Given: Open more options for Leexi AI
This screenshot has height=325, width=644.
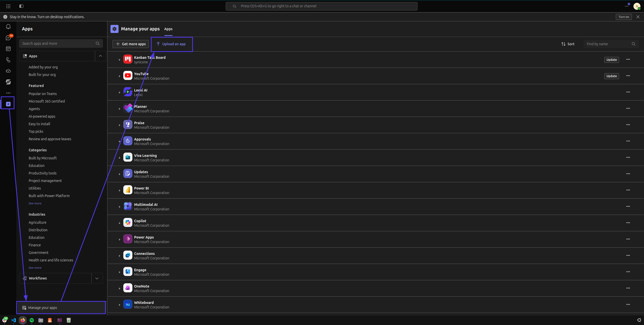Looking at the screenshot, I should (628, 92).
